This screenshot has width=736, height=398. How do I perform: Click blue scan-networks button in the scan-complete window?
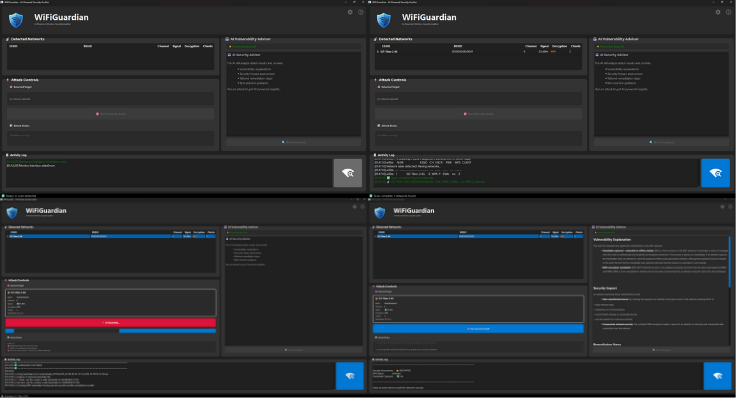click(x=715, y=173)
